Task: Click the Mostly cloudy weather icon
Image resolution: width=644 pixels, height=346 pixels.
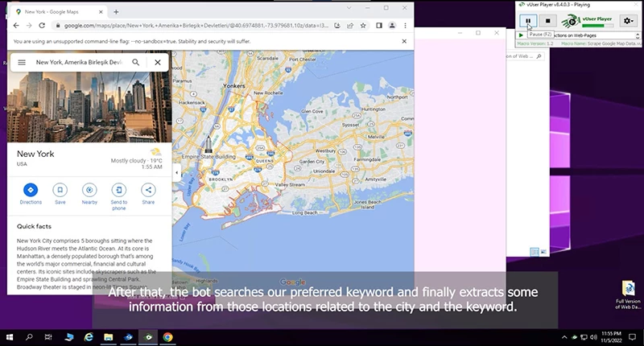Action: point(155,152)
